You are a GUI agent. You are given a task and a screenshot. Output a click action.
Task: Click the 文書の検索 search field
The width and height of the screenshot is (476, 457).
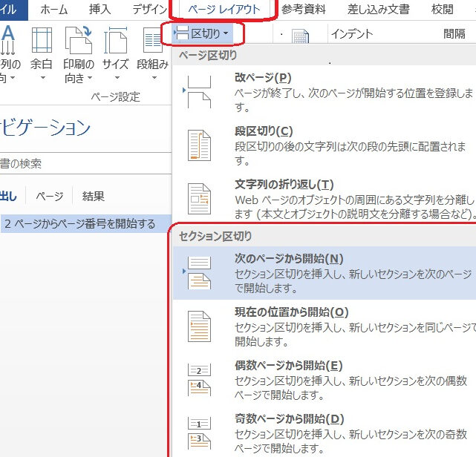85,163
